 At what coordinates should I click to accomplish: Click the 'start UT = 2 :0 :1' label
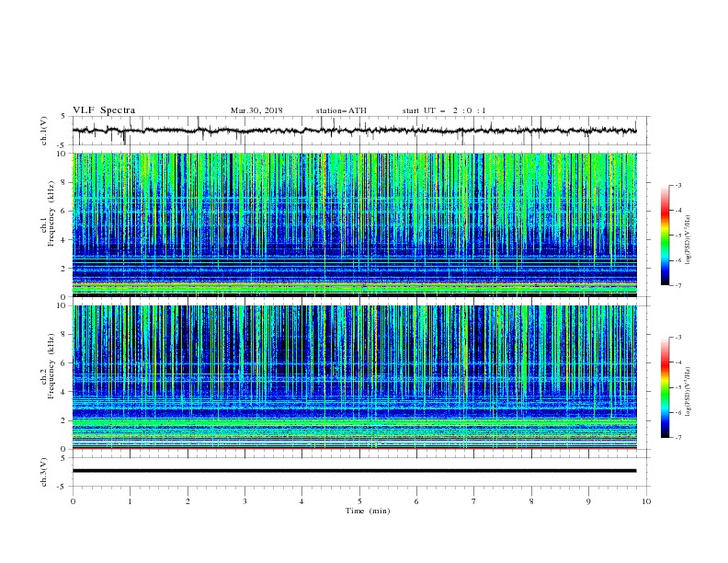point(444,110)
